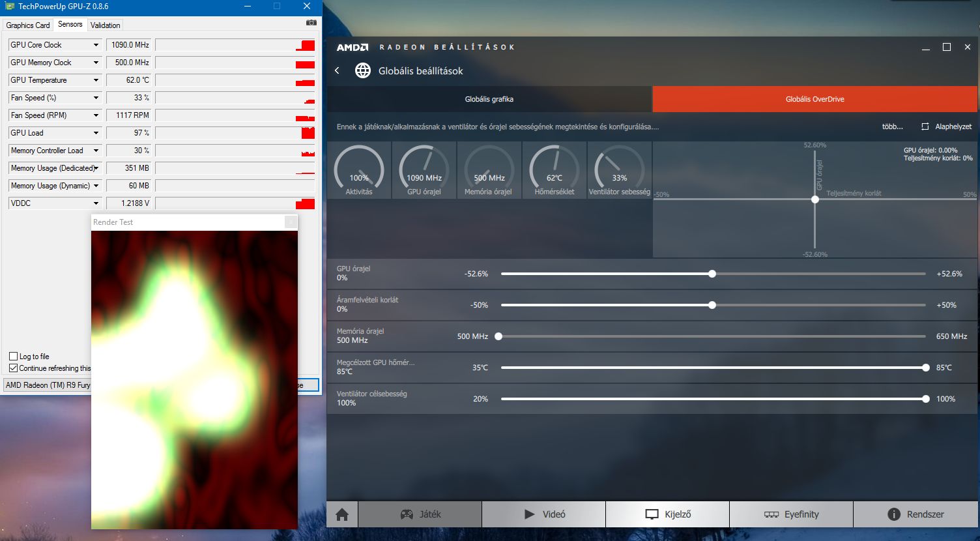Click the 650 MHz memory maximum label
Screen dimensions: 980x541
(951, 336)
